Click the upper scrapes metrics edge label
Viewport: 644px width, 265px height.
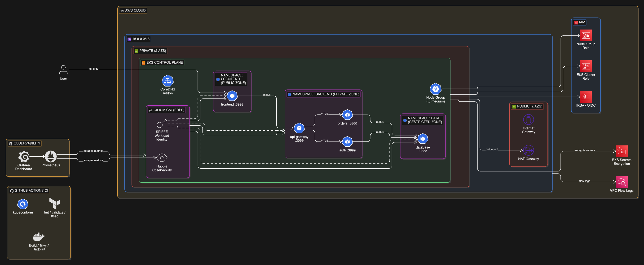93,151
